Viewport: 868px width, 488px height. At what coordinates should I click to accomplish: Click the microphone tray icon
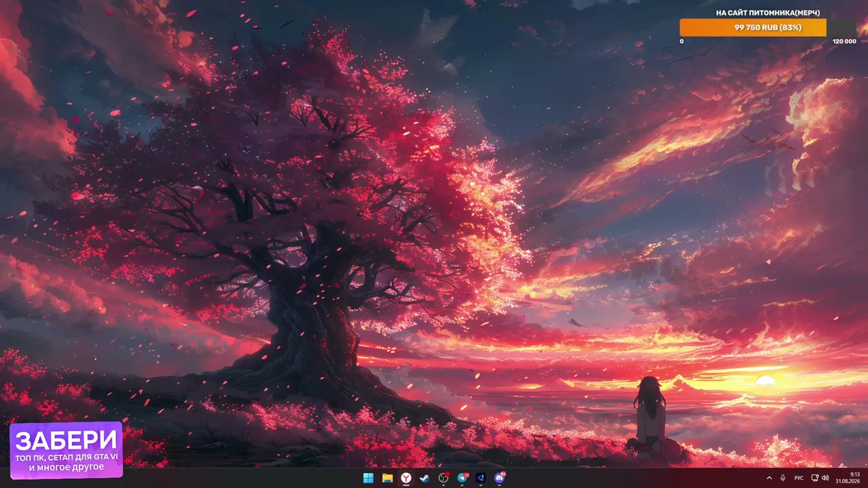pos(783,478)
